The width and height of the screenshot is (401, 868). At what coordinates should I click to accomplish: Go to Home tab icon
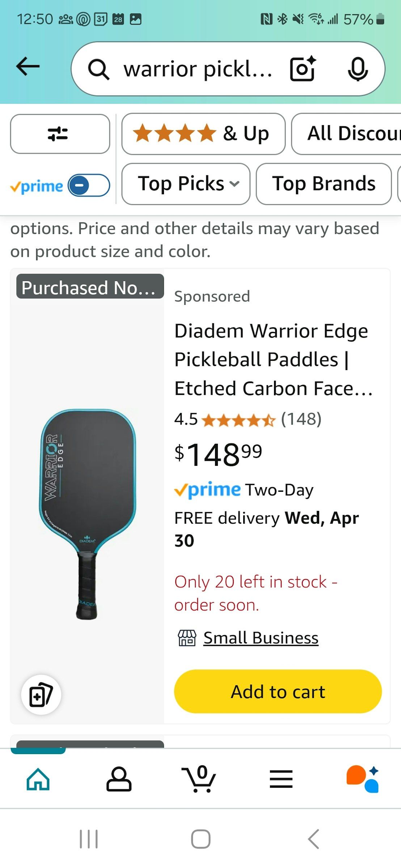coord(38,779)
